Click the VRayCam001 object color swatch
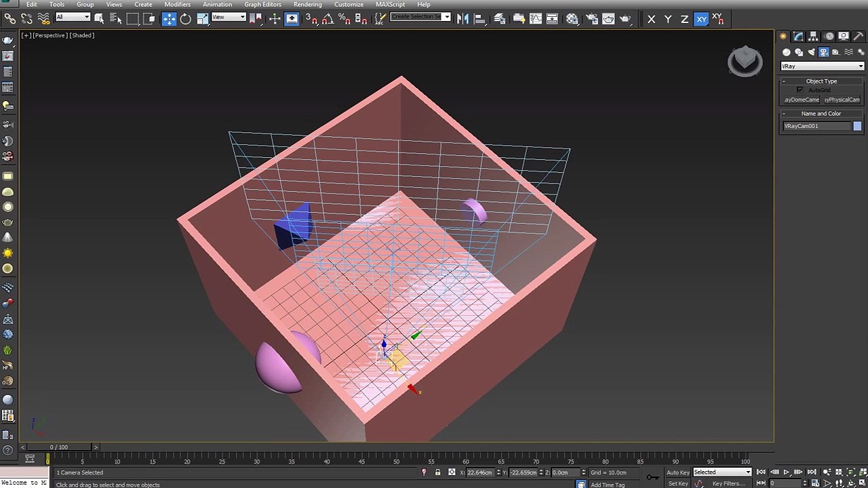868x488 pixels. tap(857, 126)
